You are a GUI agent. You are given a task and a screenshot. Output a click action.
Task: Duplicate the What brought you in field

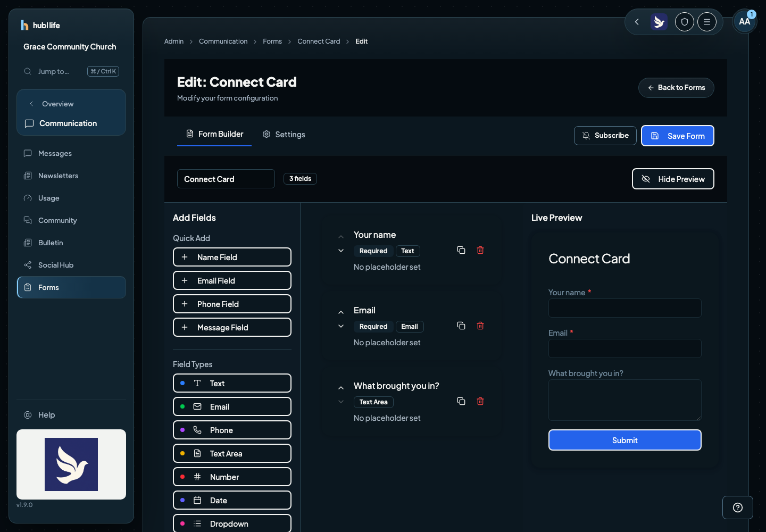461,401
